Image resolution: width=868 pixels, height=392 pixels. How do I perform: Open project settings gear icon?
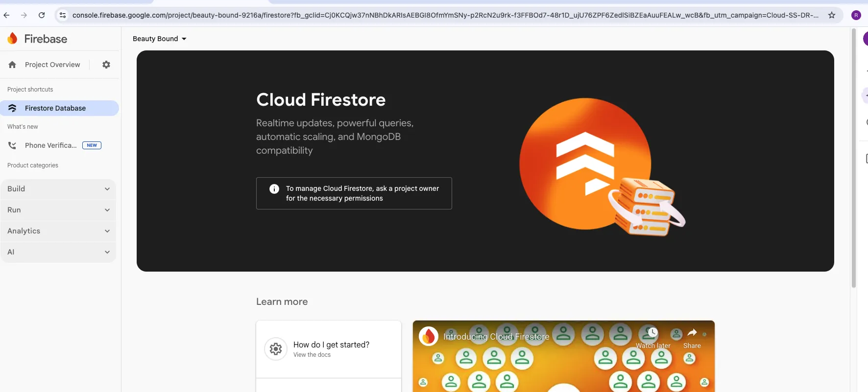coord(106,65)
